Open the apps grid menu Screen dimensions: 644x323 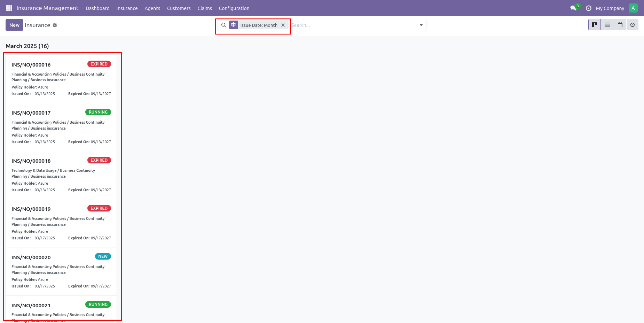pos(9,8)
